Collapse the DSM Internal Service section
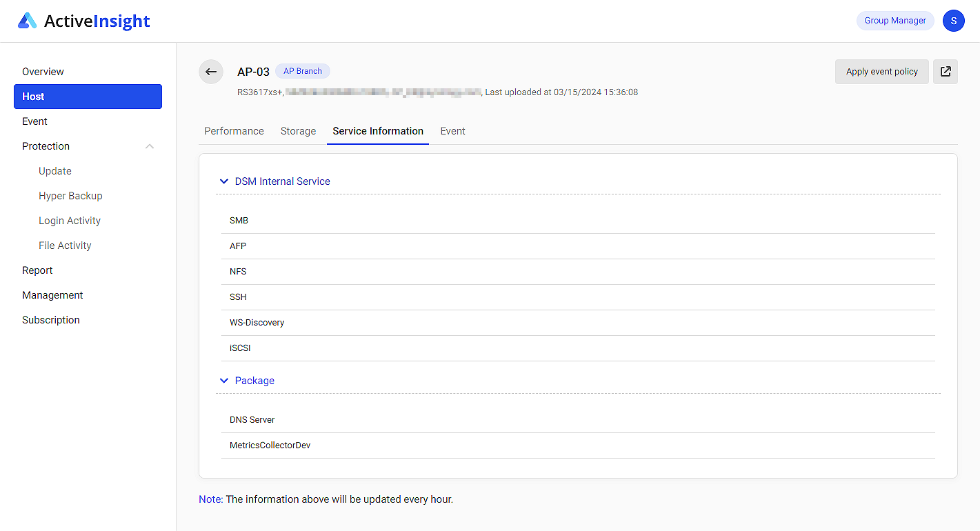 tap(223, 181)
